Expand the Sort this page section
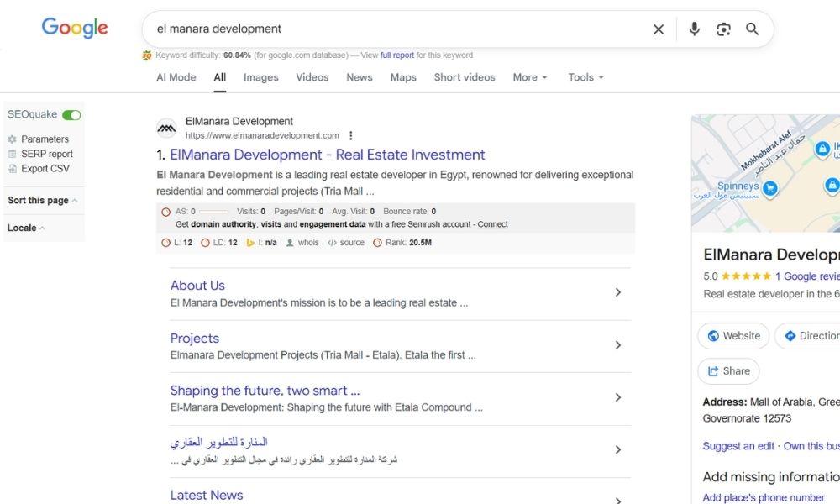This screenshot has width=840, height=504. pyautogui.click(x=43, y=201)
